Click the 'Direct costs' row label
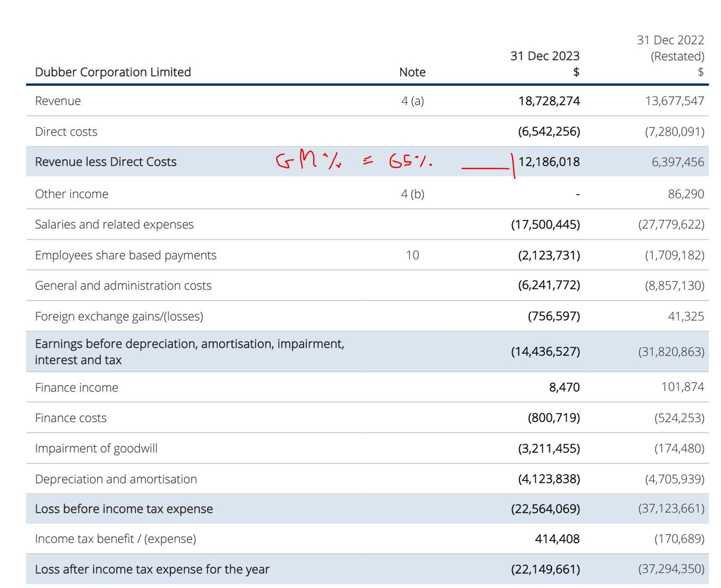 click(66, 132)
